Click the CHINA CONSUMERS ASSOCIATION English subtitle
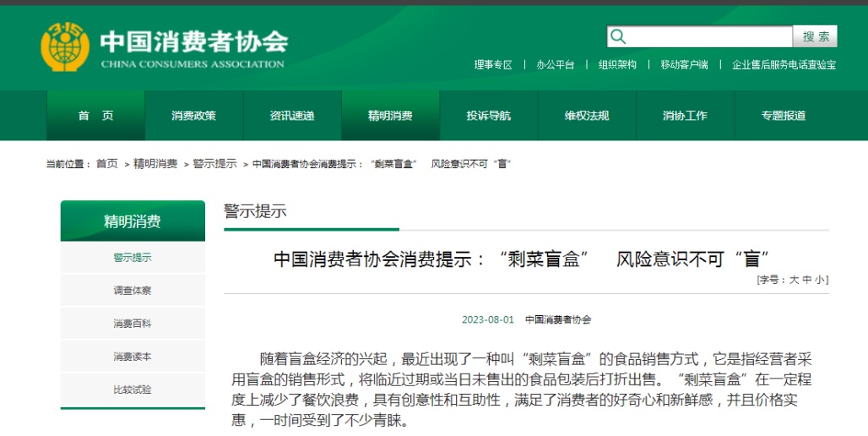868x436 pixels. tap(193, 64)
